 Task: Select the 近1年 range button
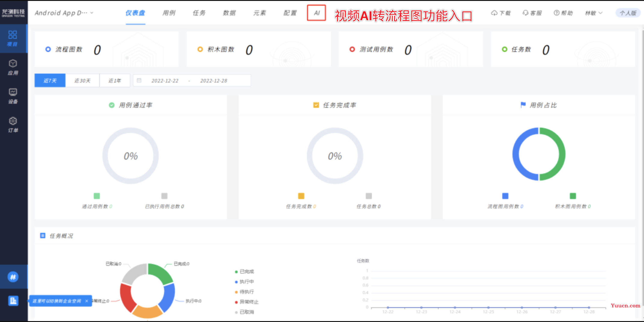point(115,80)
